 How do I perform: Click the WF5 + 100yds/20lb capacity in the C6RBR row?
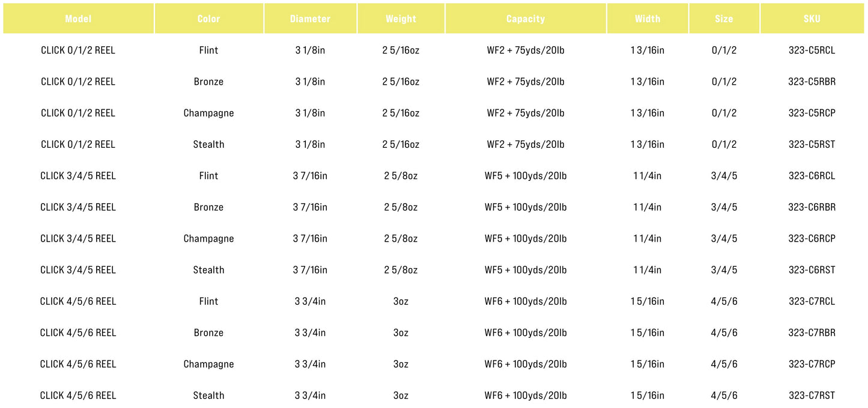(x=526, y=207)
